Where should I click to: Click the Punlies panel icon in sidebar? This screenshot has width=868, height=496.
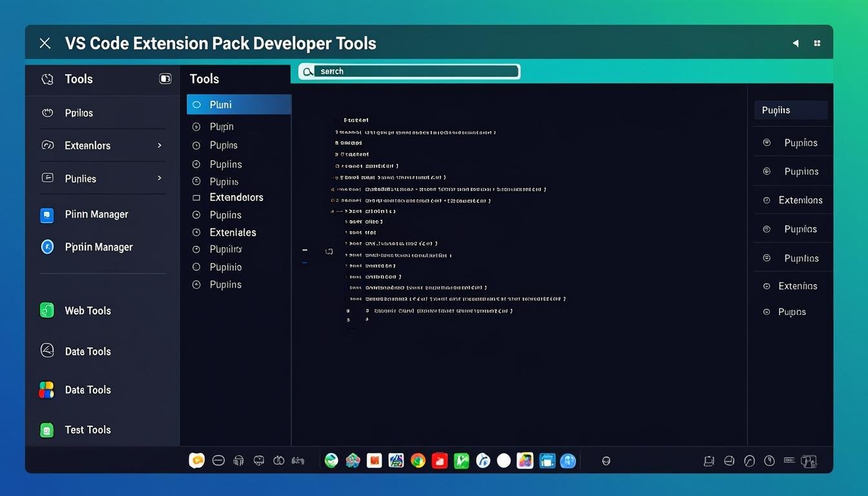[x=47, y=178]
